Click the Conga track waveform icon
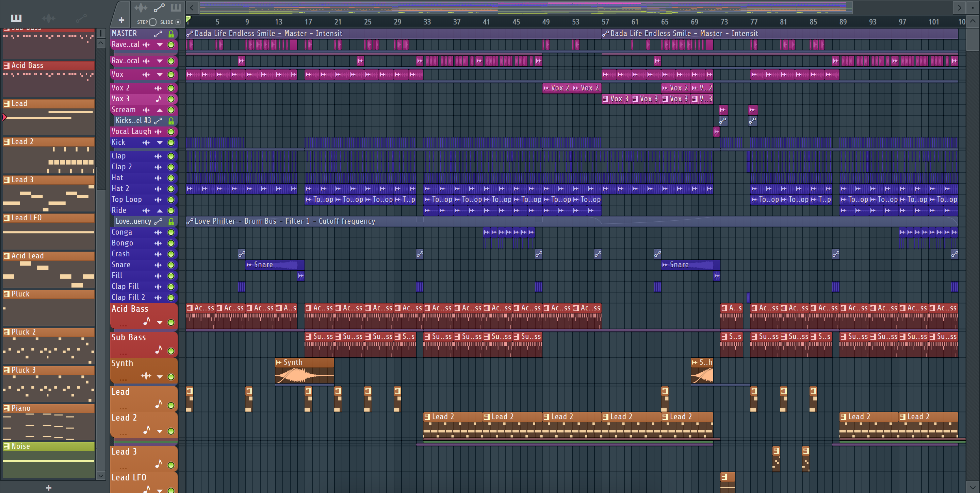The height and width of the screenshot is (493, 980). click(x=158, y=232)
